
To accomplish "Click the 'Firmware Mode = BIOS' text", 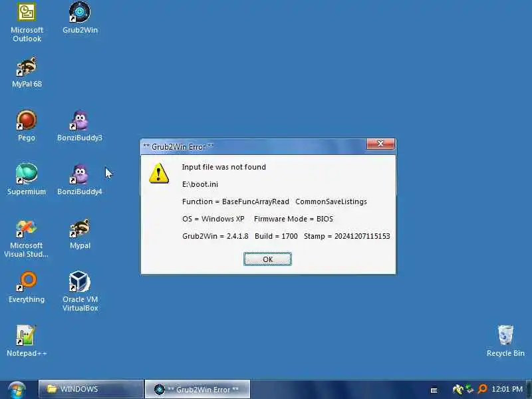I will 293,219.
